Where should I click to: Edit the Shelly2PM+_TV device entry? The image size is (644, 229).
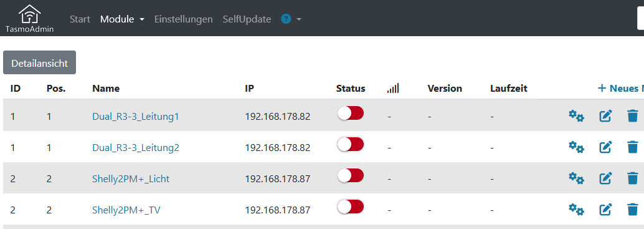(605, 210)
